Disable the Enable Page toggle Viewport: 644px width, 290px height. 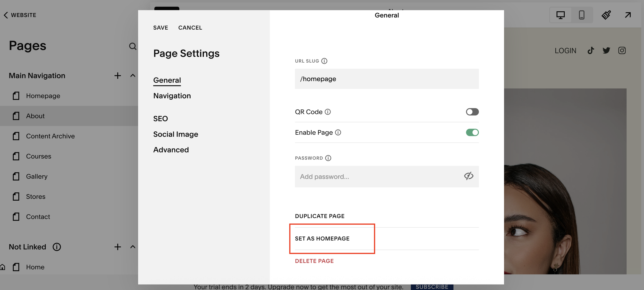click(x=472, y=132)
